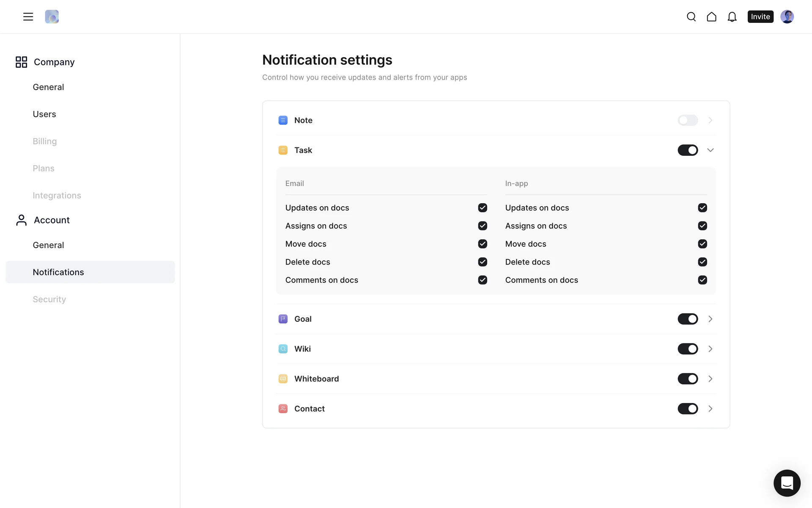Turn off the Contact notifications switch

pos(688,409)
